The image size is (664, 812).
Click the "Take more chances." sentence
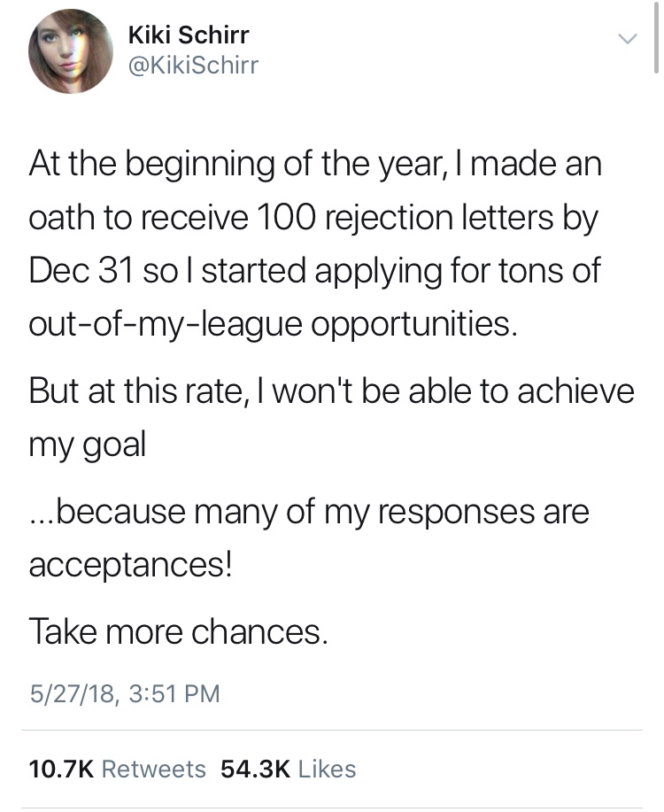pos(177,630)
